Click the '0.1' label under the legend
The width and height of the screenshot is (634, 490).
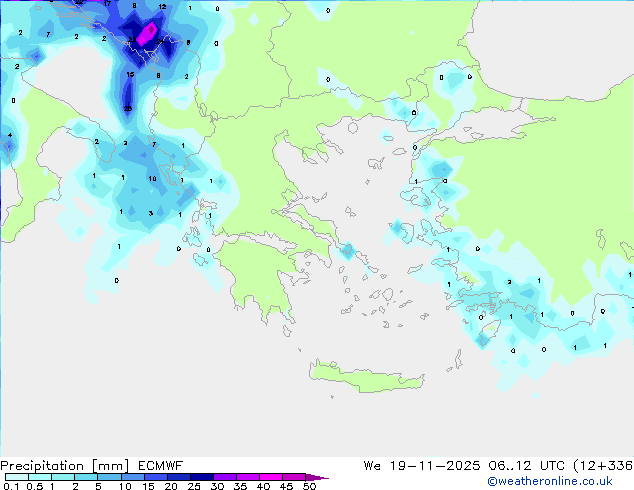(11, 486)
